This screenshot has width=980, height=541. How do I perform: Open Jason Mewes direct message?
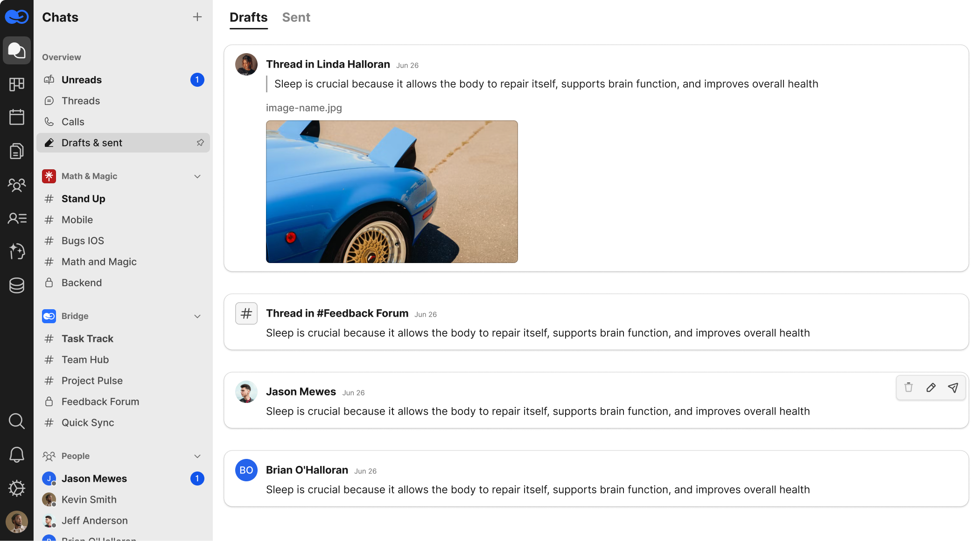[94, 479]
